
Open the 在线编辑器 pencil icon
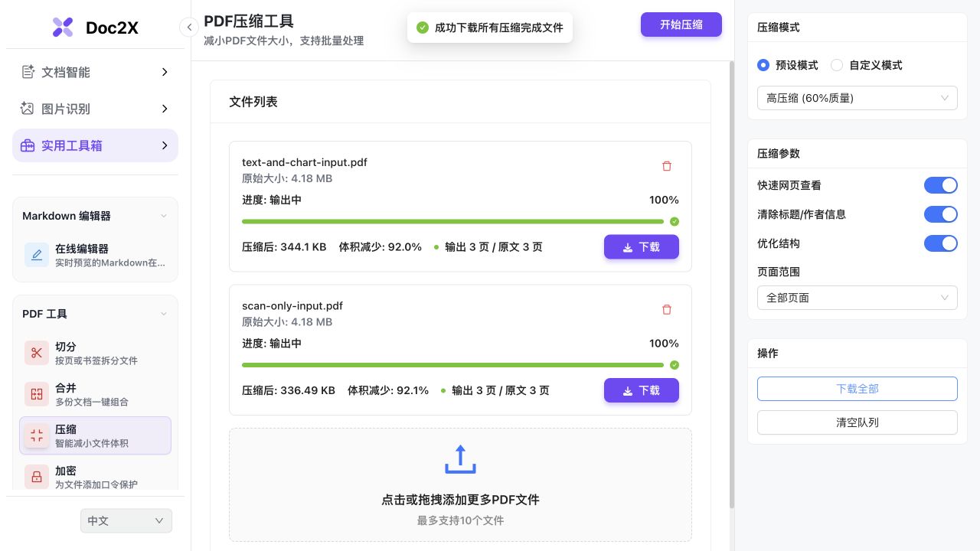[x=37, y=255]
